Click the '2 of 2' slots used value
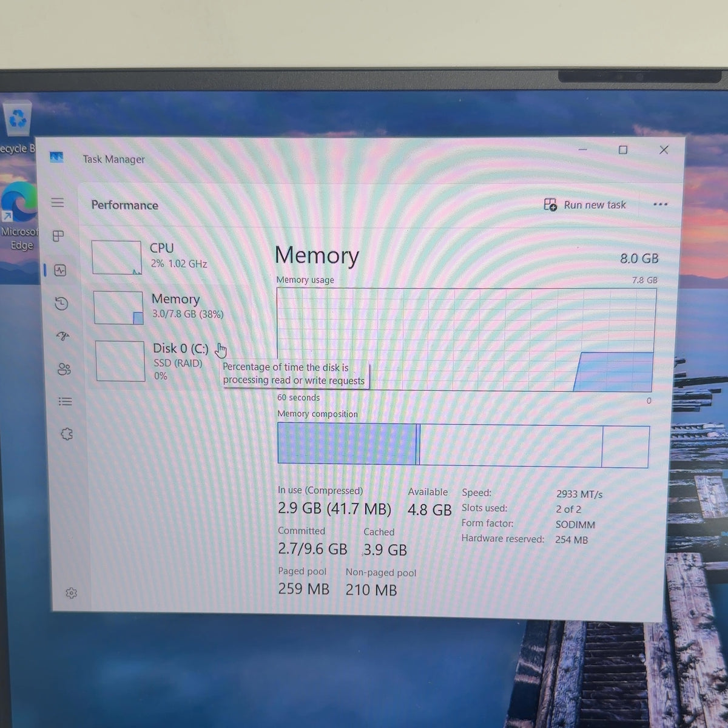Screen dimensions: 728x728 [x=568, y=510]
